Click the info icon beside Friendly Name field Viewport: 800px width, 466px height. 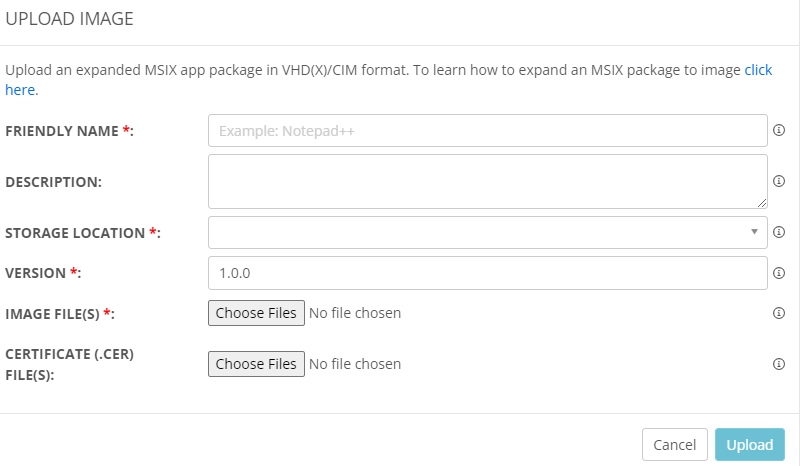779,130
